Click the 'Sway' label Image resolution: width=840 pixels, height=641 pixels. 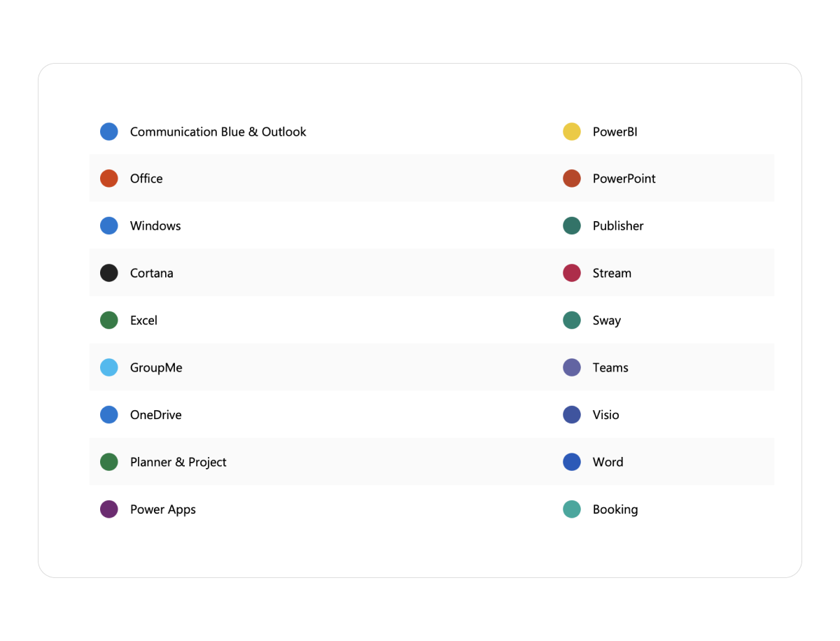(607, 320)
